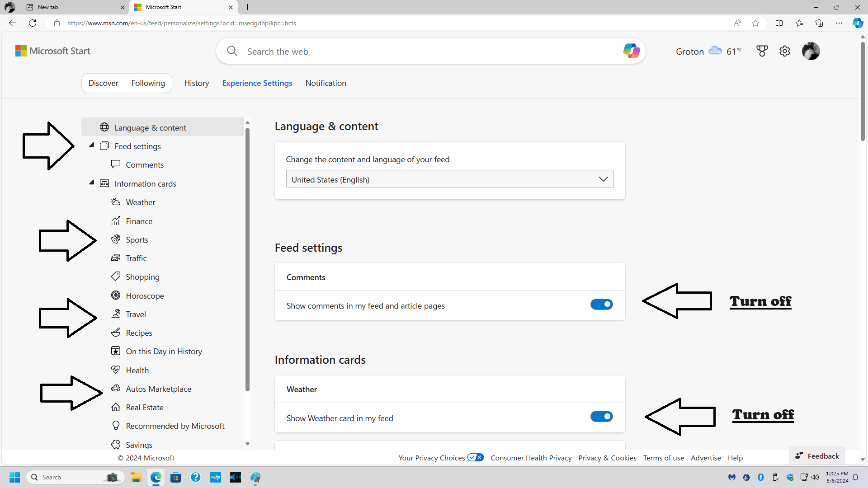Viewport: 868px width, 488px height.
Task: Click the Real Estate house icon
Action: click(116, 407)
